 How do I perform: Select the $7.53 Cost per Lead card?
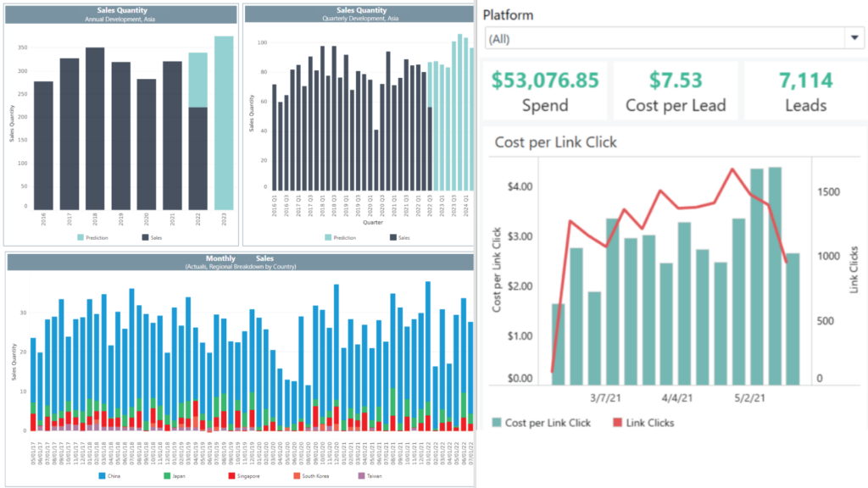coord(675,91)
